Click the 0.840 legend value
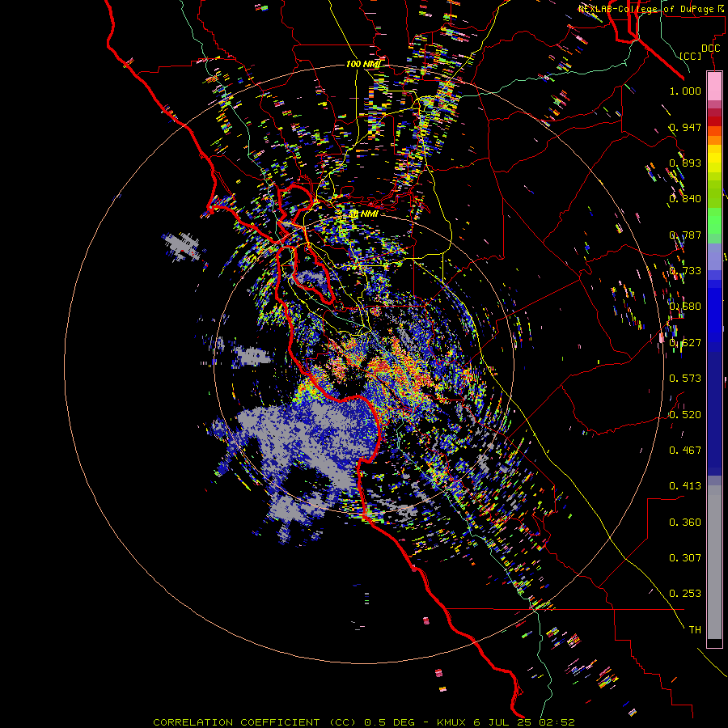The width and height of the screenshot is (728, 728). (685, 199)
